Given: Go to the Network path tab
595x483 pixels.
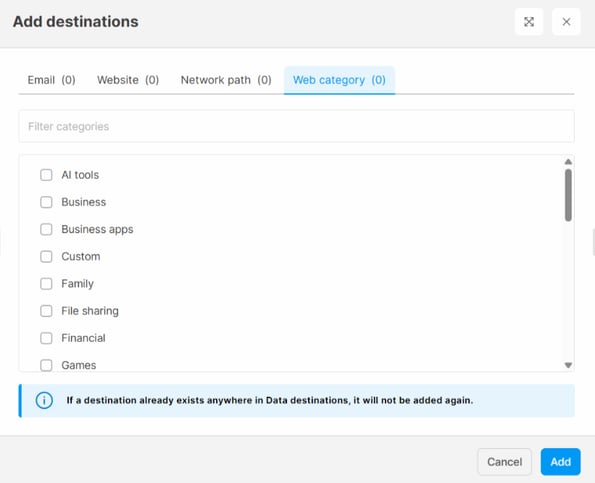Looking at the screenshot, I should tap(226, 80).
